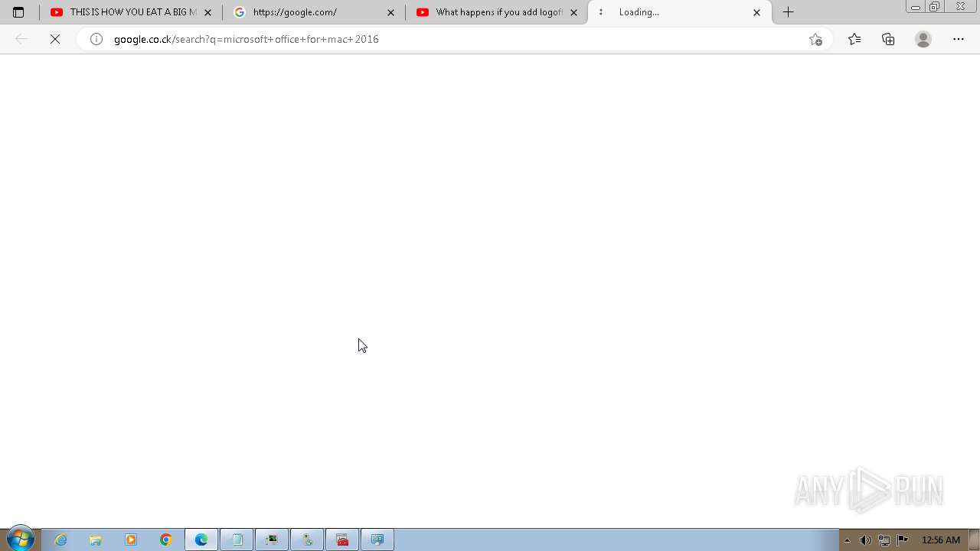This screenshot has height=551, width=980.
Task: Add this page to favorites
Action: coord(815,39)
